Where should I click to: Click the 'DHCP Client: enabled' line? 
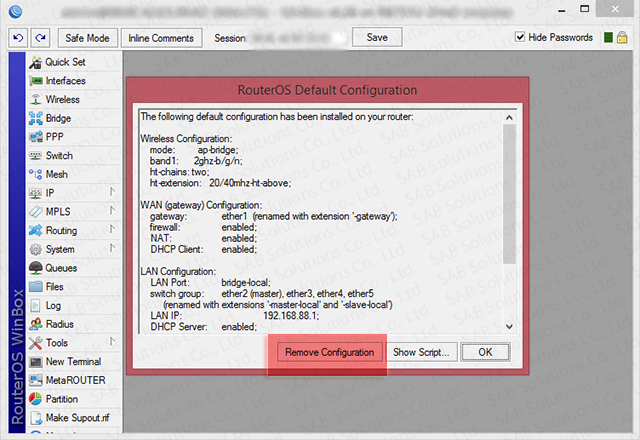click(204, 249)
